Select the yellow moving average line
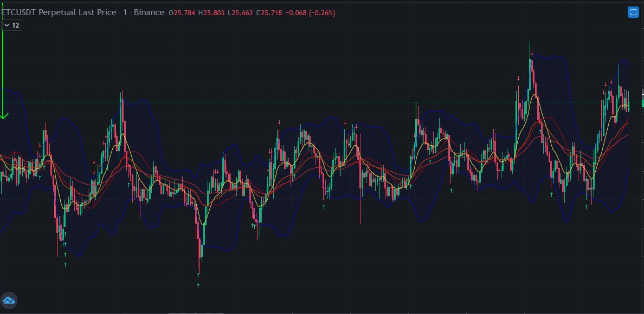644x314 pixels. [x=534, y=95]
